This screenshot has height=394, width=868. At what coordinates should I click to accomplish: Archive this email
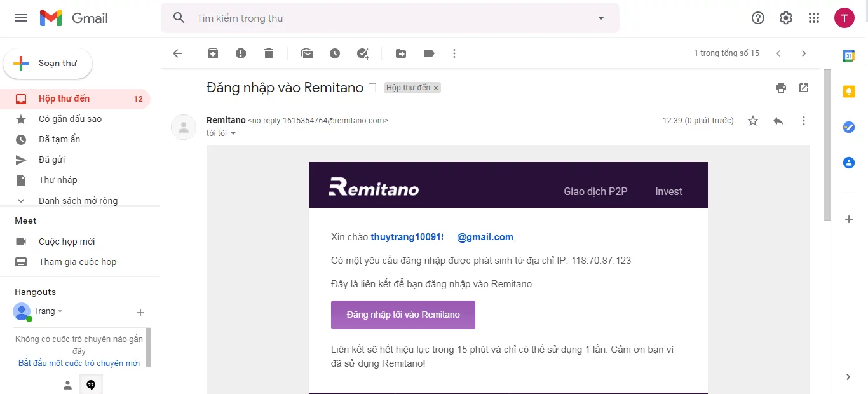213,53
